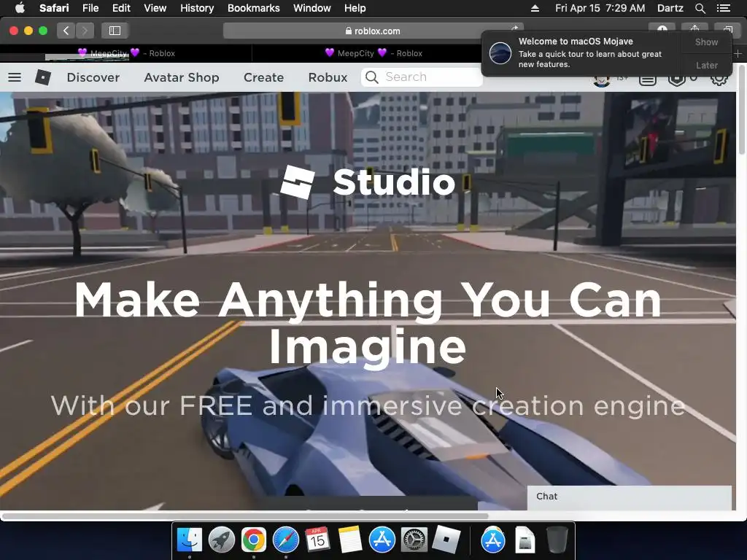The image size is (747, 560).
Task: Open System Preferences from the Dock
Action: pyautogui.click(x=414, y=540)
